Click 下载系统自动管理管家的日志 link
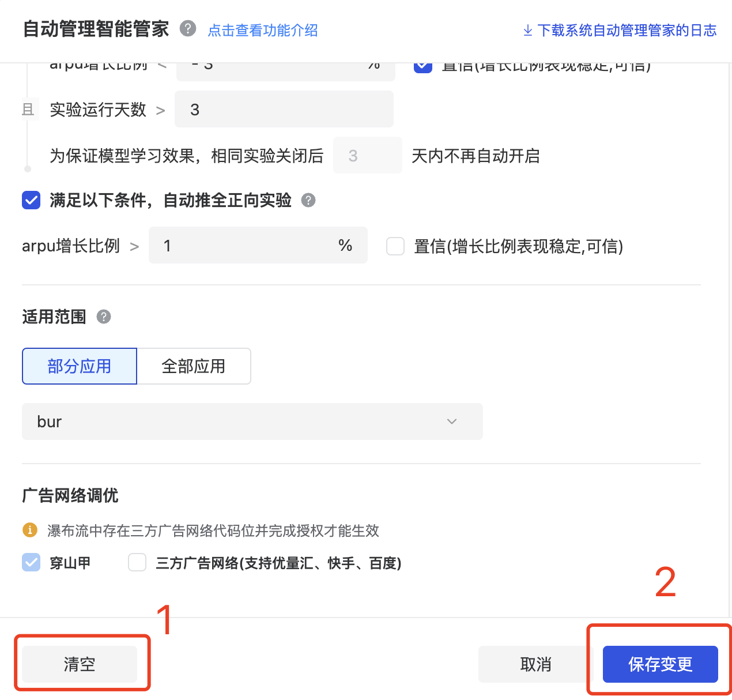The height and width of the screenshot is (700, 732). [627, 31]
